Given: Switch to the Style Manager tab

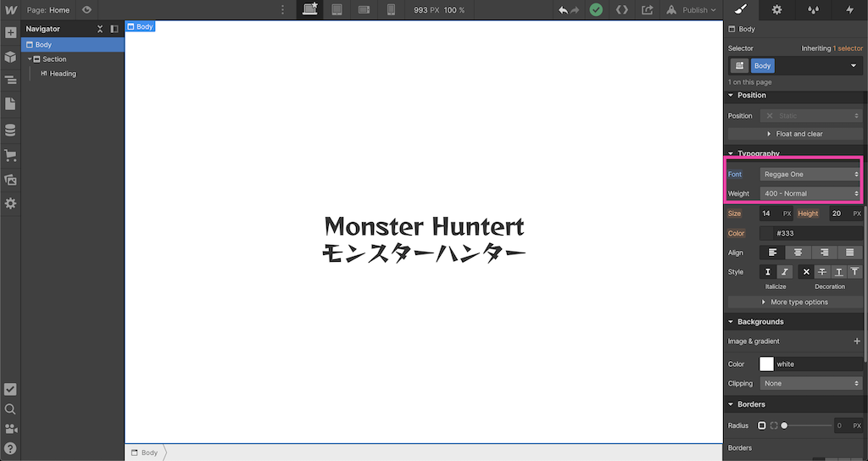Looking at the screenshot, I should pyautogui.click(x=813, y=9).
